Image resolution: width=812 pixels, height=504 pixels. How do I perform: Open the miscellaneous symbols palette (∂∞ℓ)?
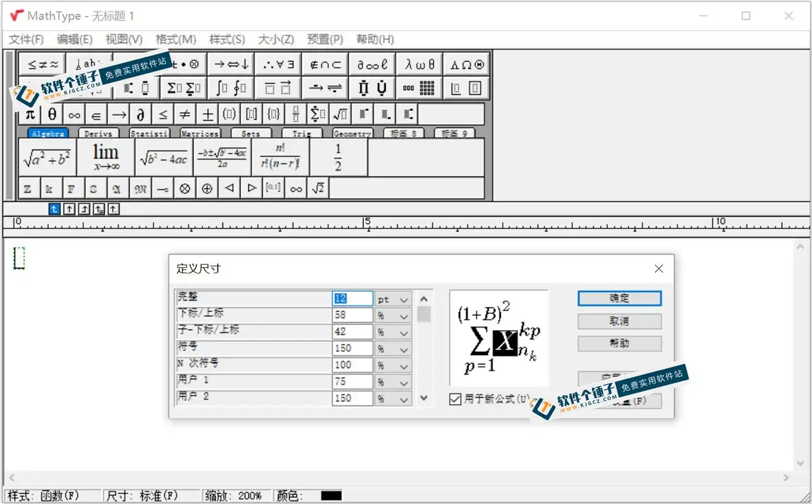point(372,64)
